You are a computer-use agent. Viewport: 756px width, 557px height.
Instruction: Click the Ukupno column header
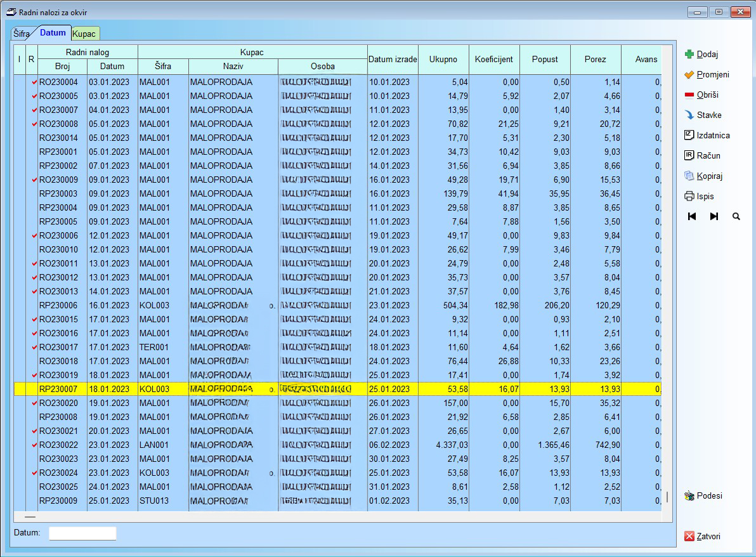[x=443, y=59]
